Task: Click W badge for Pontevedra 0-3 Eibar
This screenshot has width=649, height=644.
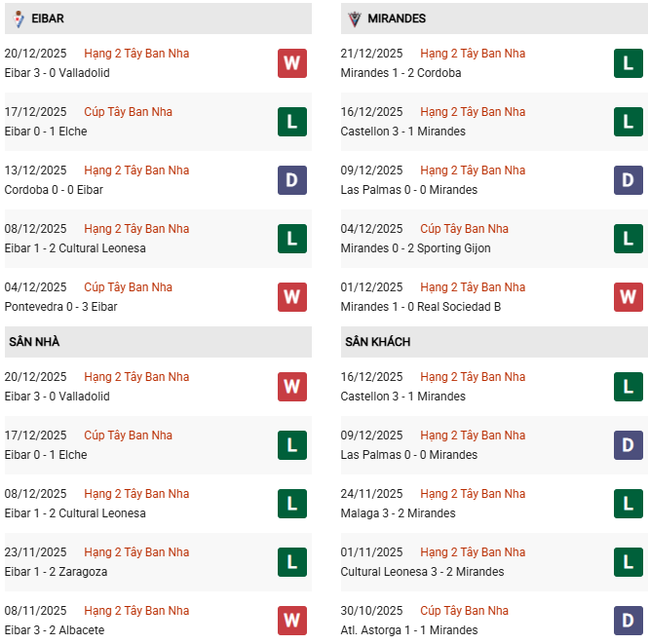Action: (291, 297)
